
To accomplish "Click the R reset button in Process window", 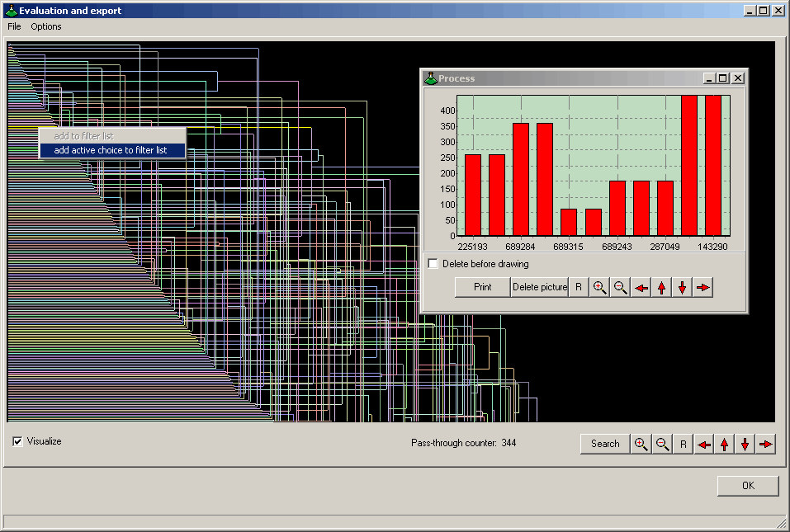I will coord(579,287).
